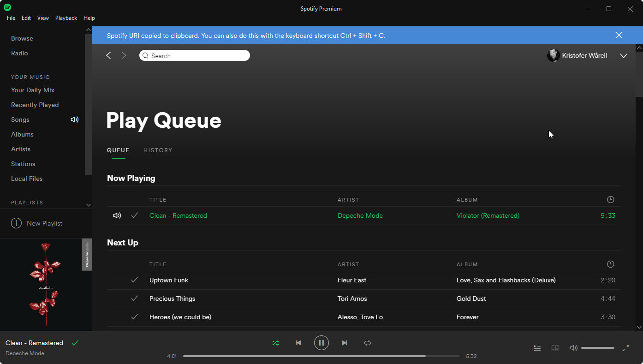
Task: Open Browse in the sidebar
Action: coord(22,38)
